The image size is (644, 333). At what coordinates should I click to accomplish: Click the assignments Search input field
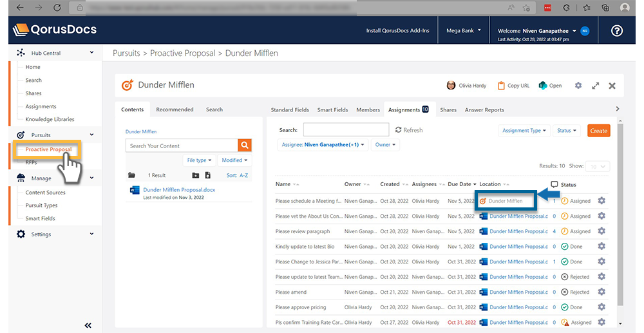346,130
